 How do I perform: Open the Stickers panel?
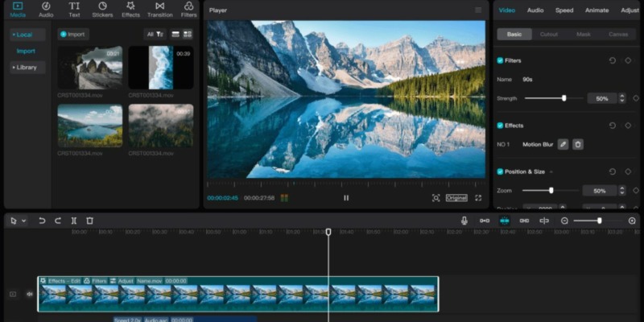(x=102, y=10)
